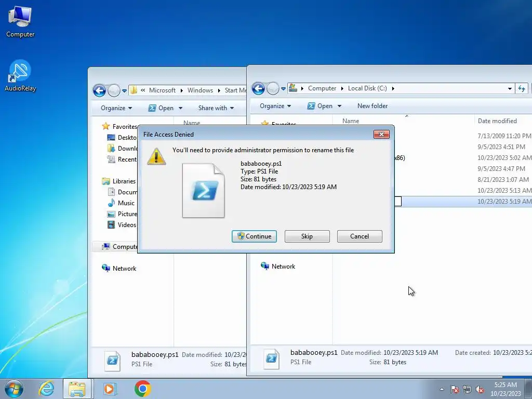532x399 pixels.
Task: Click the Windows Explorer taskbar icon
Action: pos(77,389)
